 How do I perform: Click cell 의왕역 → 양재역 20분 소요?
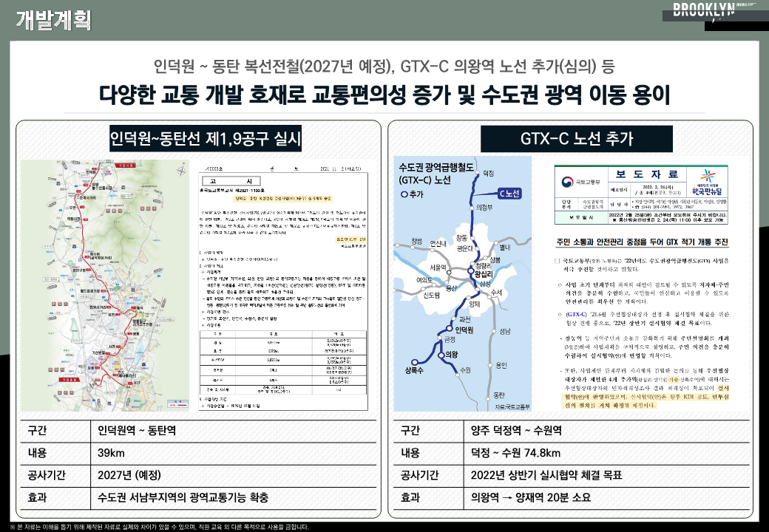531,498
